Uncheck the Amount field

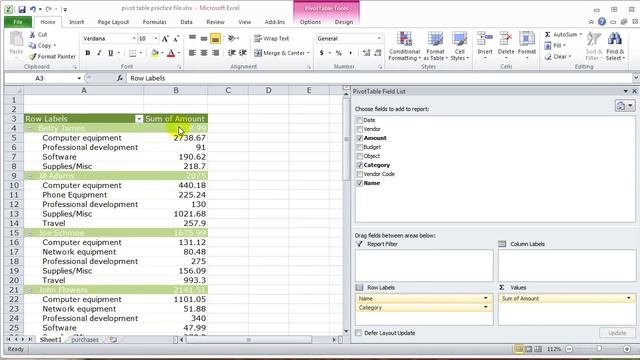click(360, 138)
